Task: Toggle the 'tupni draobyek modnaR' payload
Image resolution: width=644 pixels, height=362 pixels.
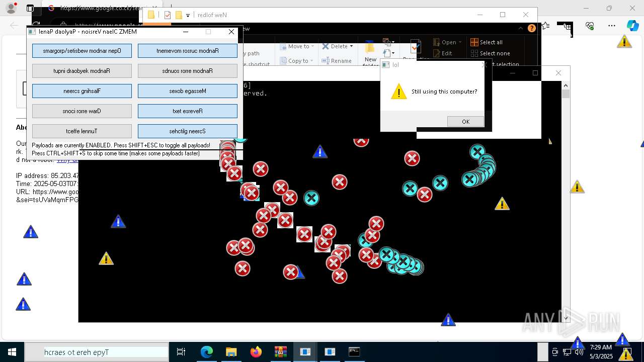Action: (82, 71)
